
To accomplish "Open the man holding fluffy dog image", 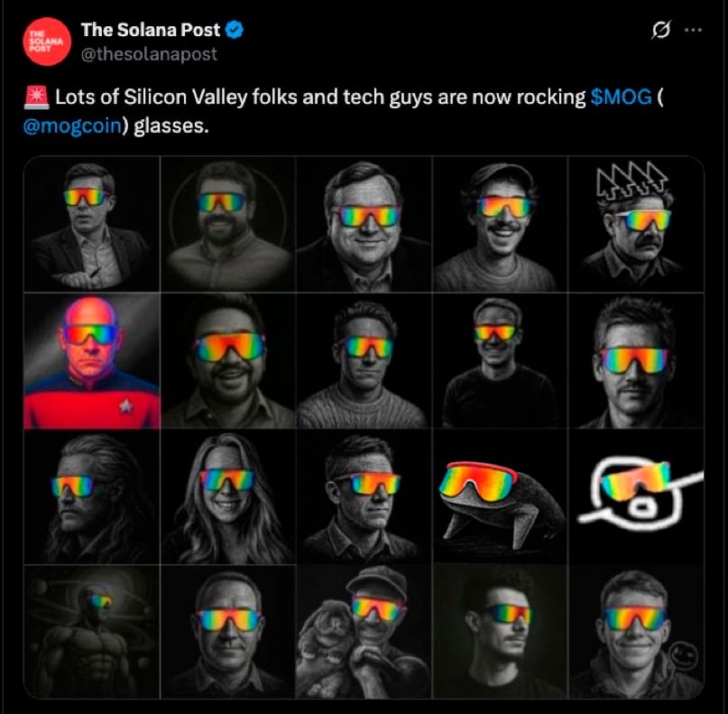I will [x=364, y=632].
